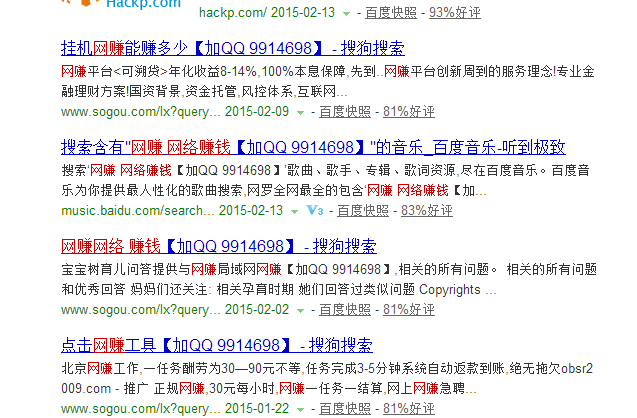Open result titled 点击网赚工具
637x418 pixels.
point(217,345)
